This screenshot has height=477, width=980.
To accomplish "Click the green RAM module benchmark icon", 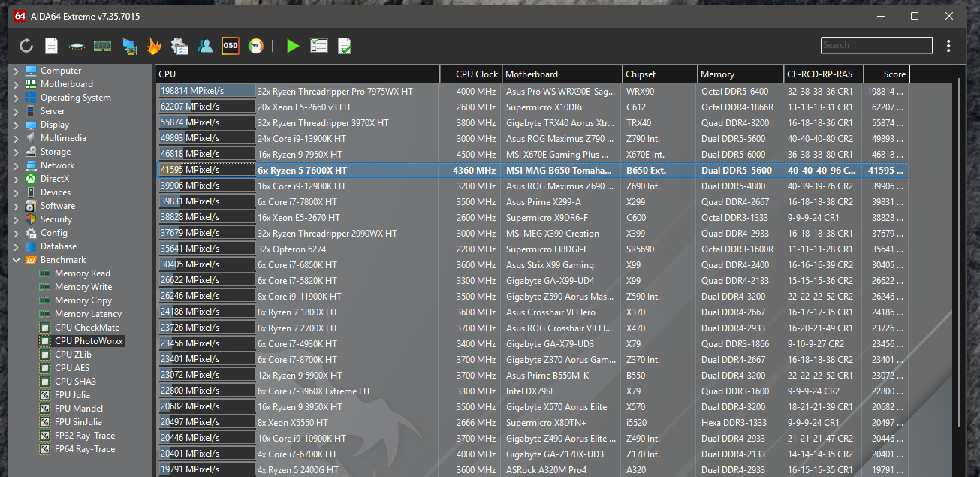I will 102,46.
